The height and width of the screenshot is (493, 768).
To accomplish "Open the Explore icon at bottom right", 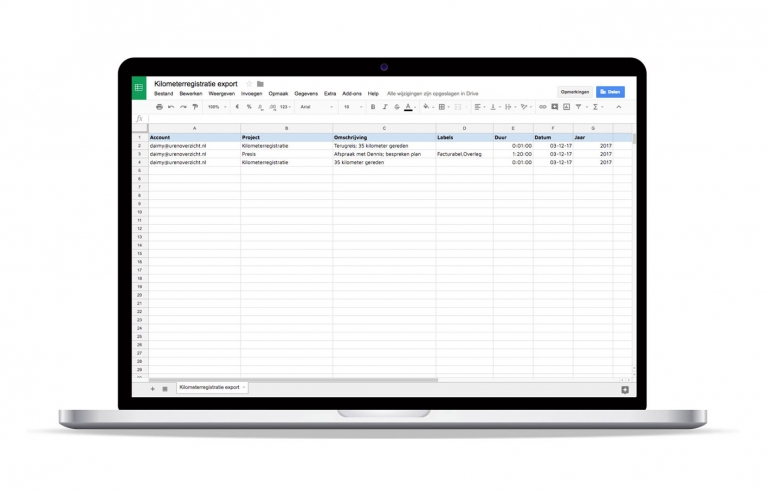I will point(625,390).
